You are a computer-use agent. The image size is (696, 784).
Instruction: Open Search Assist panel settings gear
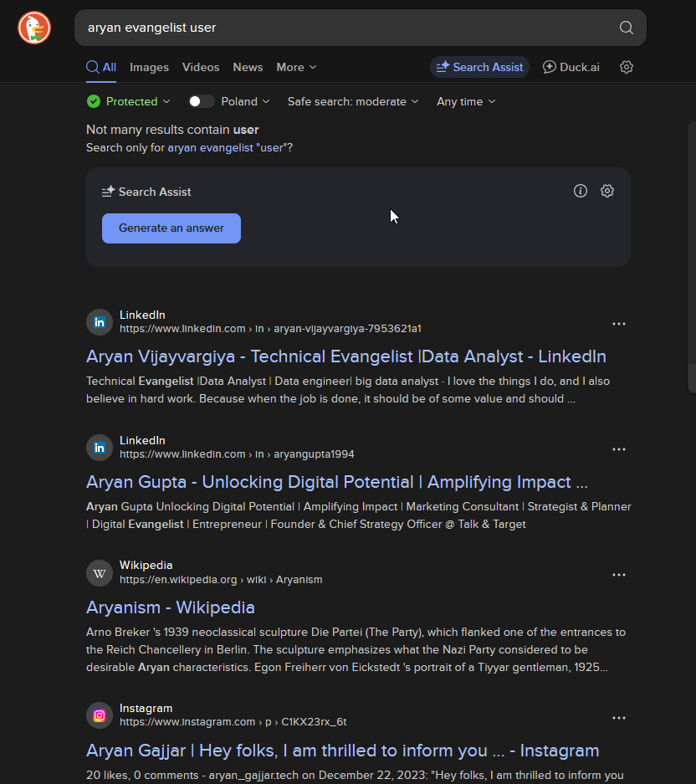[x=607, y=191]
